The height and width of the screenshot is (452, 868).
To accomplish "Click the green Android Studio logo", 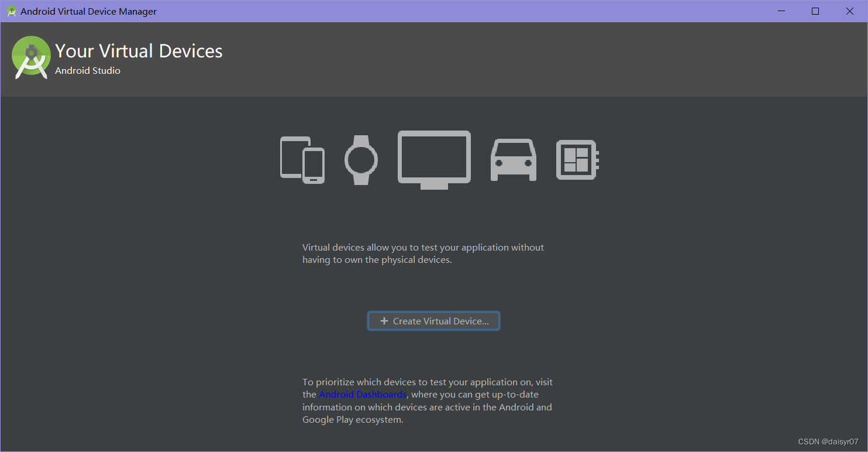I will click(x=31, y=57).
